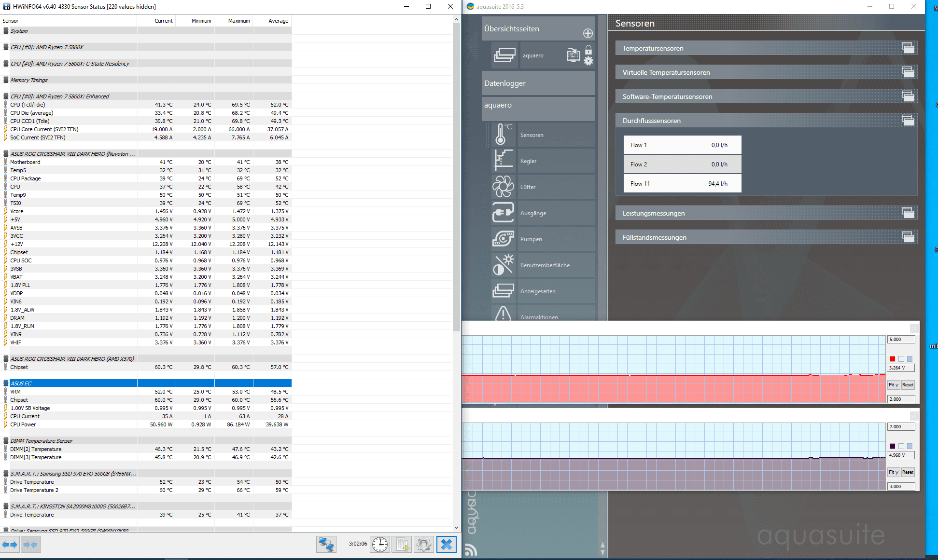Close HWiNFO sensors with blue X button
This screenshot has width=938, height=560.
[x=447, y=545]
